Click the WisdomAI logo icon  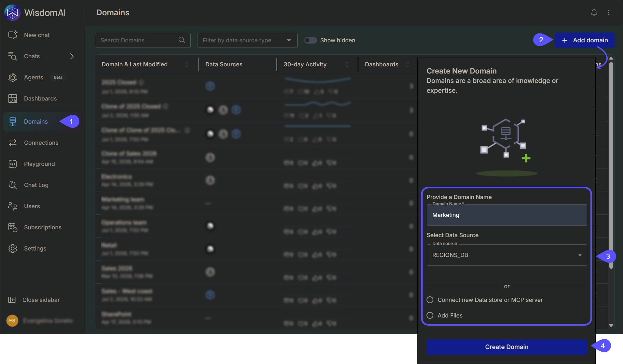click(x=12, y=13)
